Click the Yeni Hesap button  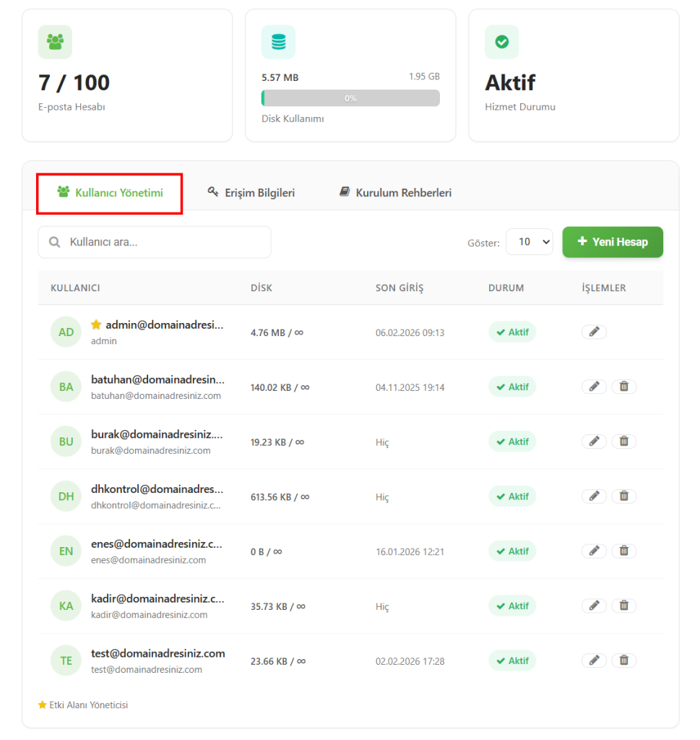pyautogui.click(x=613, y=242)
